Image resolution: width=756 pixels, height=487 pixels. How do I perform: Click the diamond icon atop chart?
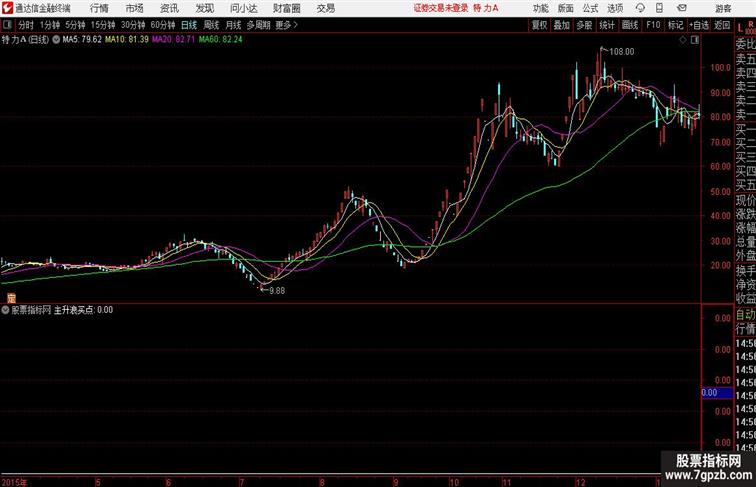(x=683, y=40)
